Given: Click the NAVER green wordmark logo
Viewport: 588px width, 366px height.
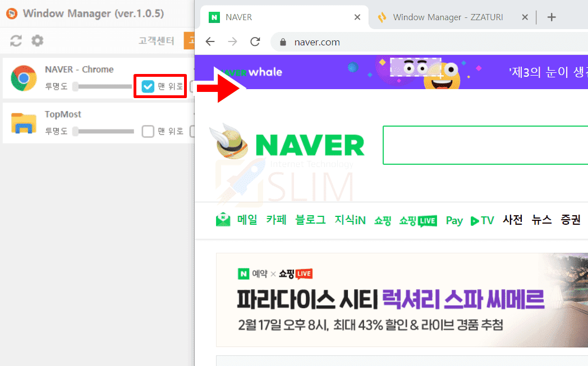Looking at the screenshot, I should 310,145.
